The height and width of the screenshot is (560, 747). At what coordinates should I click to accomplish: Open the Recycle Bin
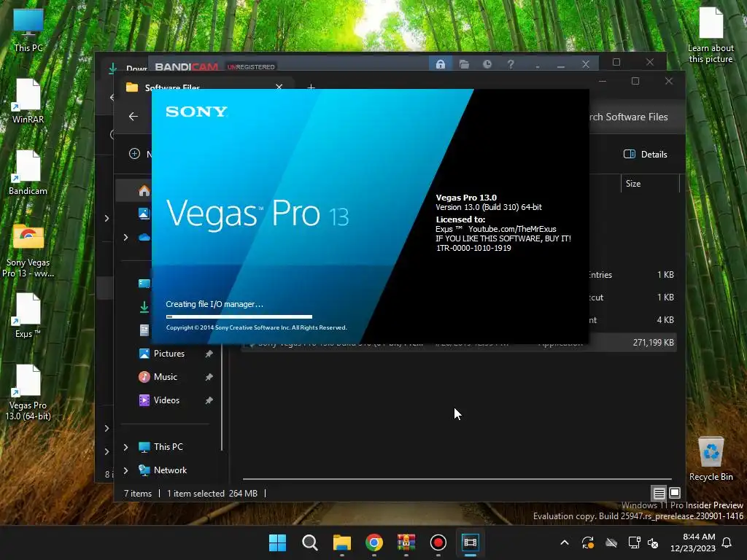coord(711,458)
